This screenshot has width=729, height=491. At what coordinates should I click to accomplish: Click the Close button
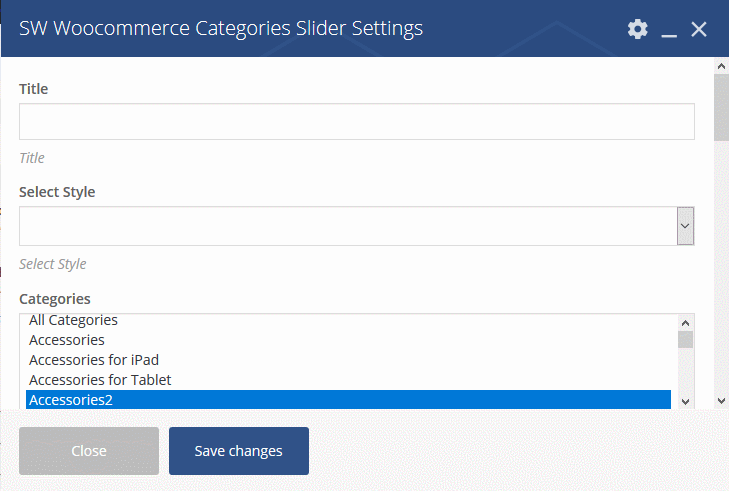click(89, 451)
